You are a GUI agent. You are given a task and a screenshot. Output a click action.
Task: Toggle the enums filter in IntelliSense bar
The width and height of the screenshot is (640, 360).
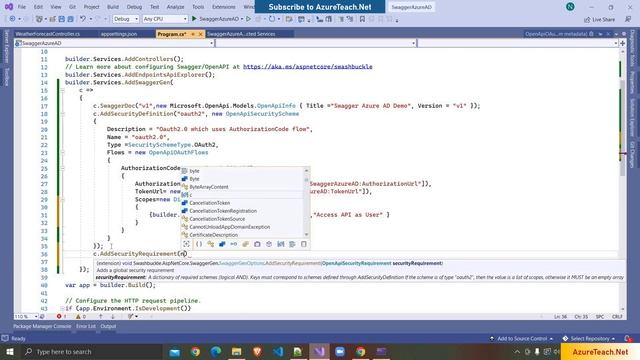pos(245,244)
